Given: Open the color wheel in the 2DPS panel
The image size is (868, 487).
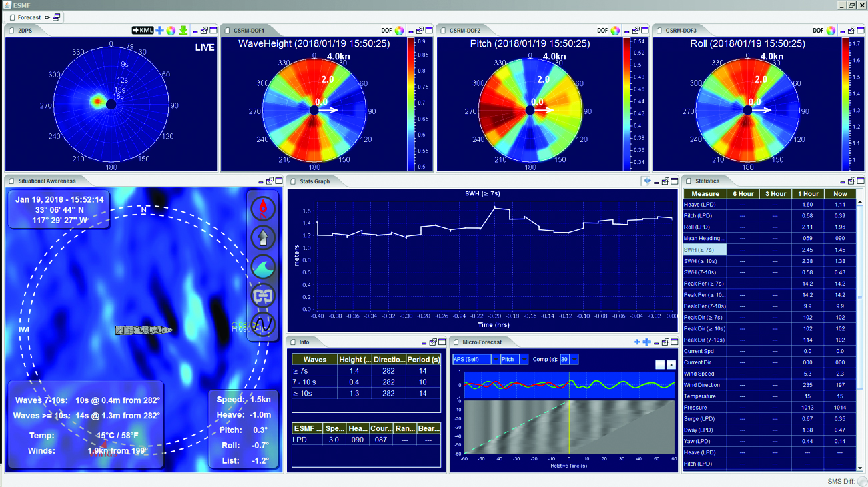Looking at the screenshot, I should pos(171,31).
